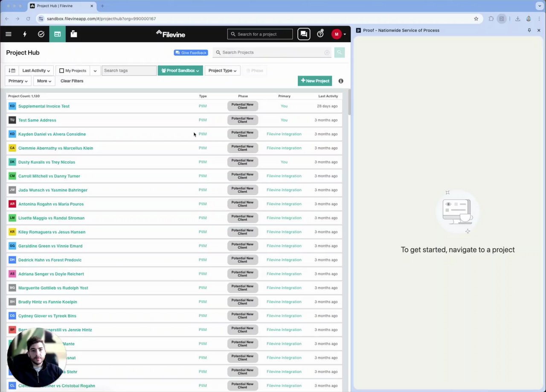Reload the page in Chrome
The height and width of the screenshot is (392, 546).
click(x=28, y=19)
